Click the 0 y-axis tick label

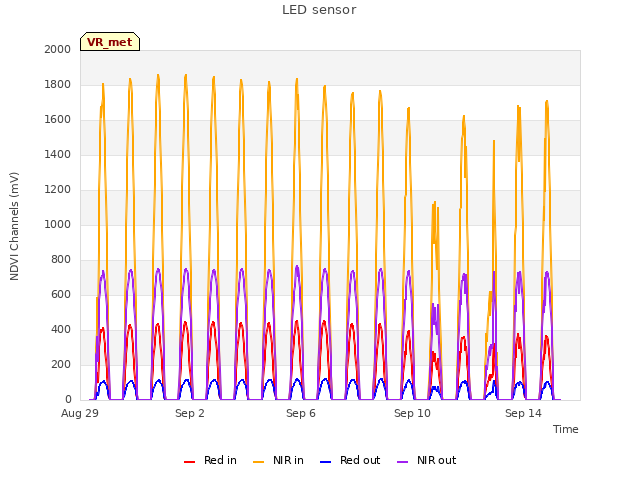pos(68,400)
